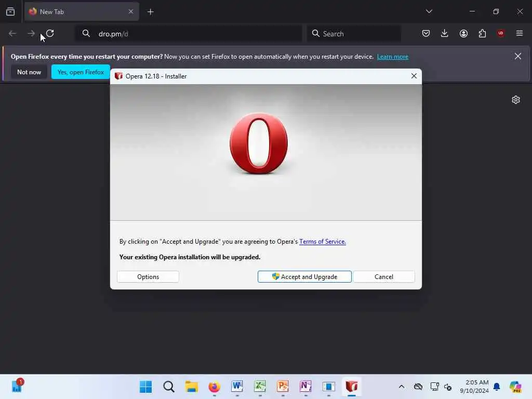
Task: Launch Excel from the taskbar
Action: click(x=260, y=387)
